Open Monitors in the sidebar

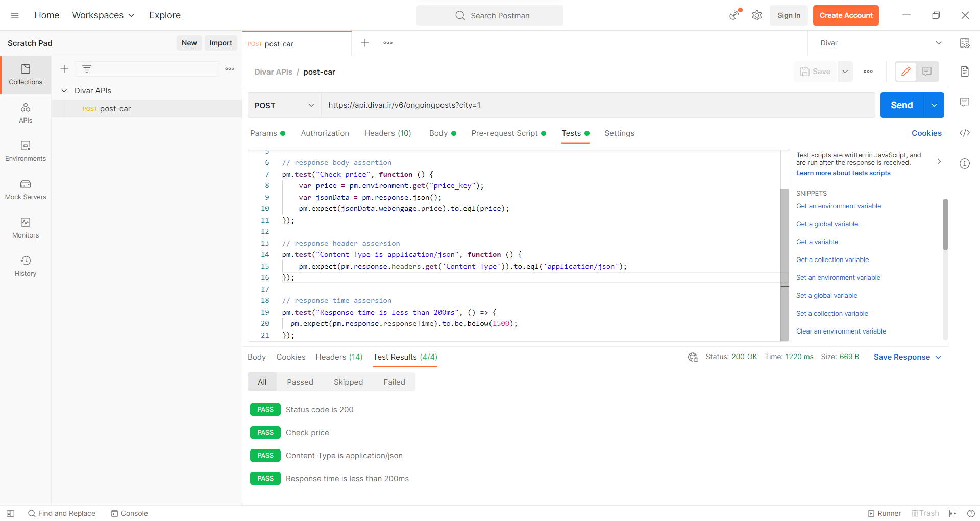tap(26, 228)
